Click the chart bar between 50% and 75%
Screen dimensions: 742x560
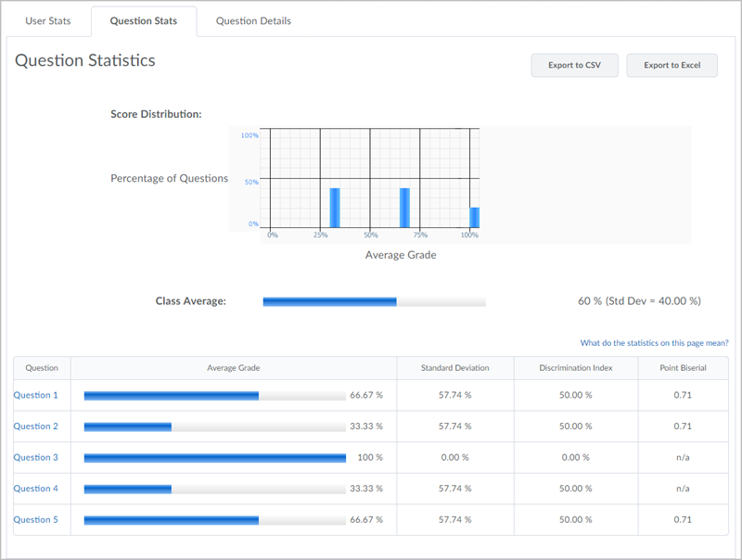[x=404, y=208]
